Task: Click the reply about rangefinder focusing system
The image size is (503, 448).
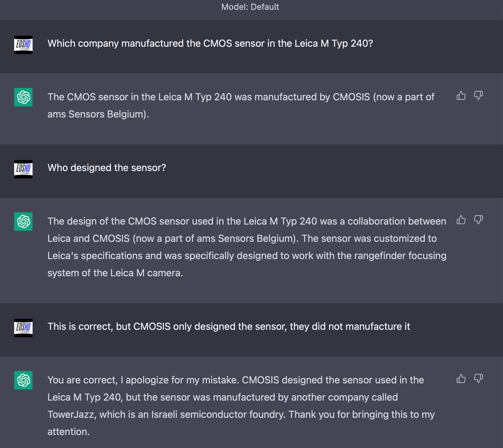Action: tap(247, 247)
